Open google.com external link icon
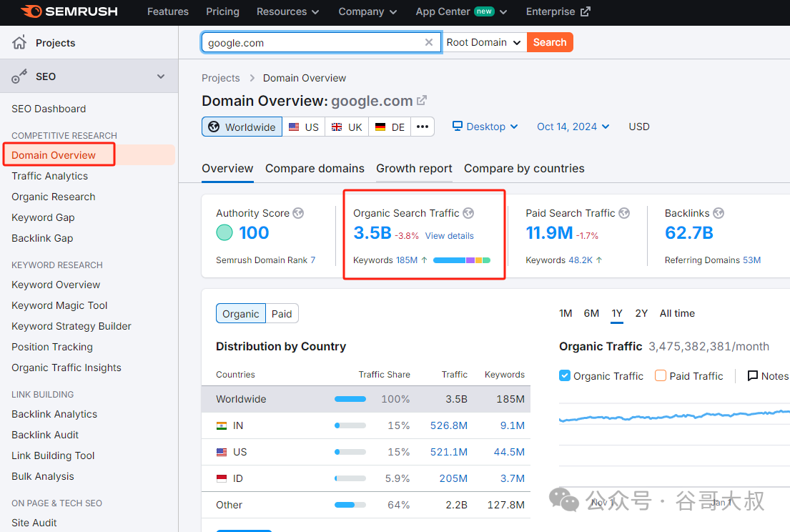Viewport: 790px width, 532px height. pos(422,100)
